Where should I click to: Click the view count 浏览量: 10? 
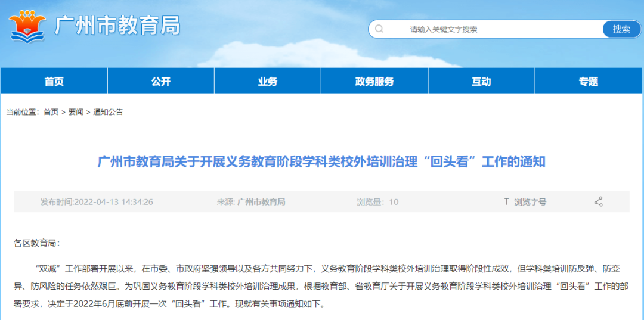(x=377, y=202)
